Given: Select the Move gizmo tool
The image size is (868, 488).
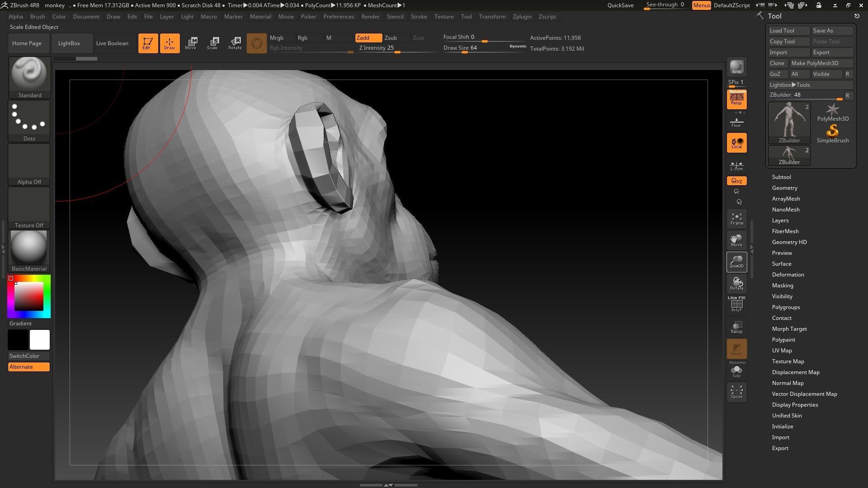Looking at the screenshot, I should click(x=191, y=43).
